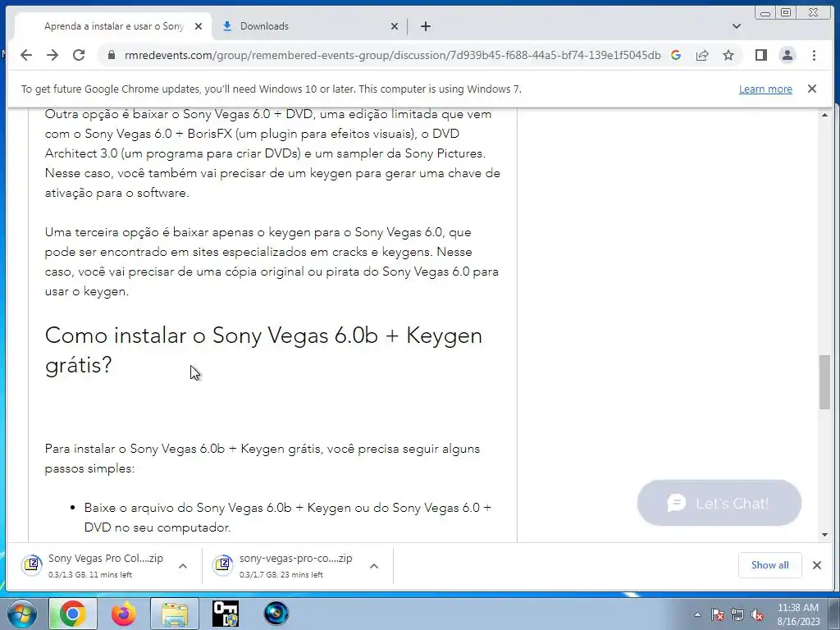Click the vertical scrollbar thumb
The height and width of the screenshot is (630, 840).
(x=825, y=382)
